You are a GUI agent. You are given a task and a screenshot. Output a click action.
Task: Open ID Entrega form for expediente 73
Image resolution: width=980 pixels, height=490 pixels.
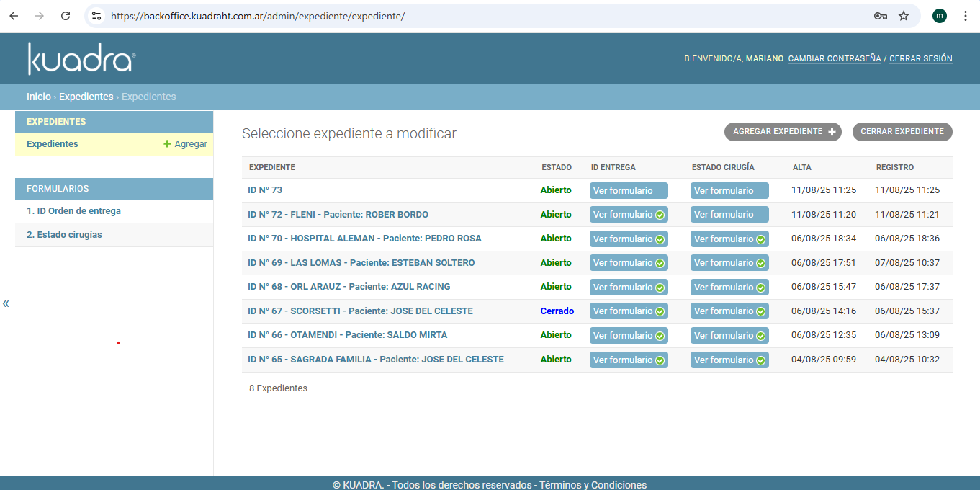coord(628,191)
